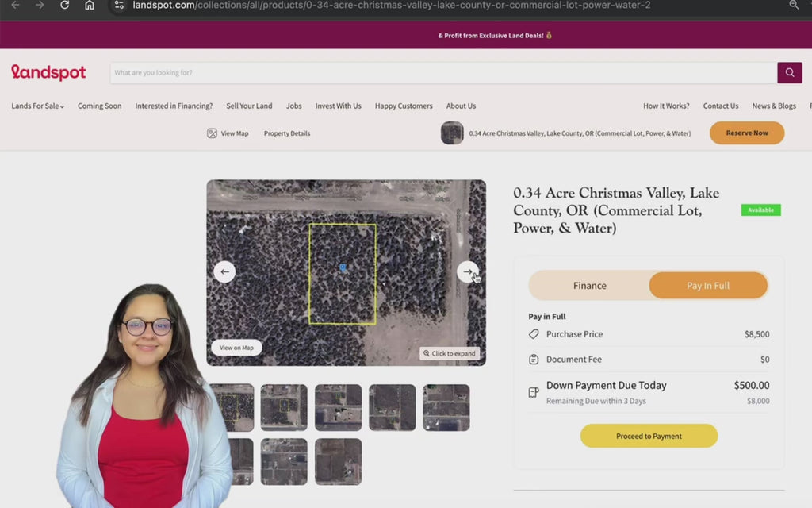Screen dimensions: 812x508
Task: Open View Map icon link
Action: (228, 133)
